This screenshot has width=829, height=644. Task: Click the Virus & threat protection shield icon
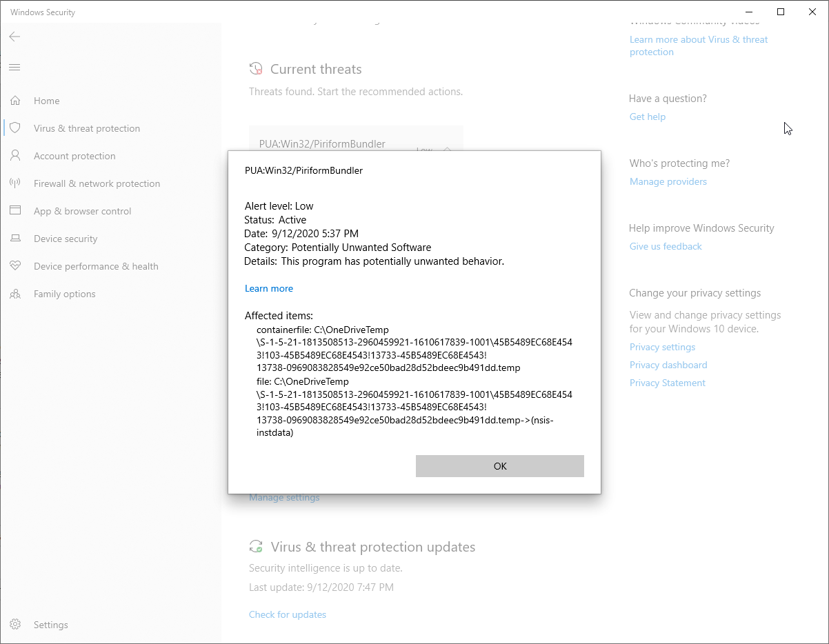[15, 128]
